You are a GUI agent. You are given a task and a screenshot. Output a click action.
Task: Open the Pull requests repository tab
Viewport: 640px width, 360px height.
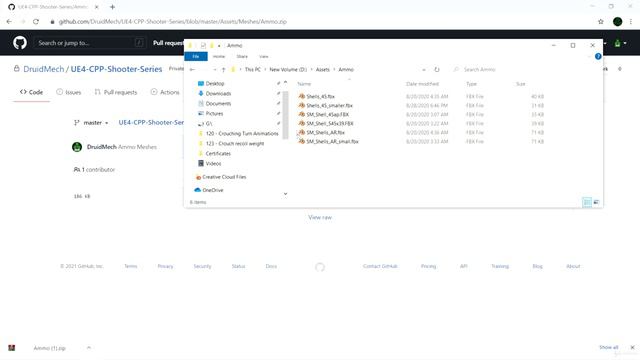pos(116,92)
